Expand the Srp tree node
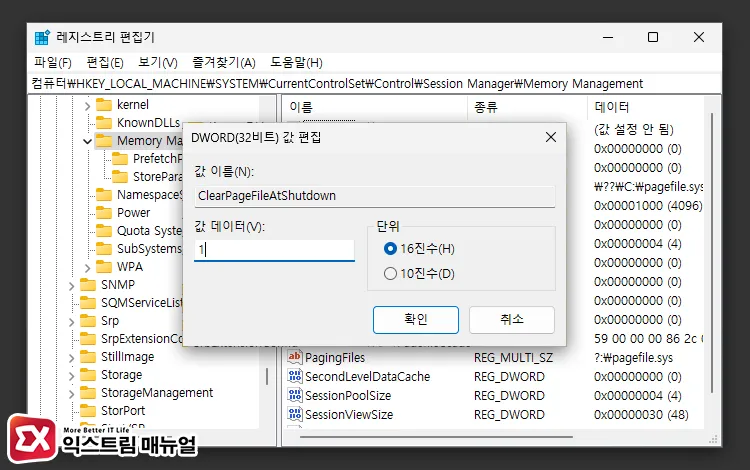The image size is (750, 470). [x=71, y=322]
